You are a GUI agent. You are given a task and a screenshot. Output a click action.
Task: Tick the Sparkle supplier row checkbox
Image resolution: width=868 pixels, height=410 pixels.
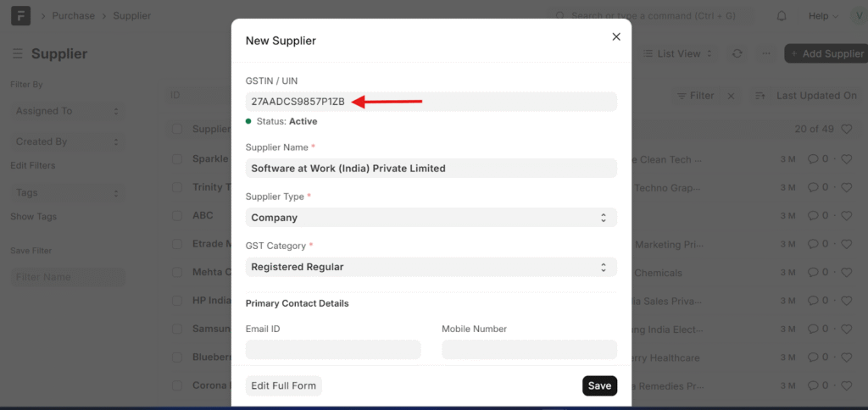177,158
